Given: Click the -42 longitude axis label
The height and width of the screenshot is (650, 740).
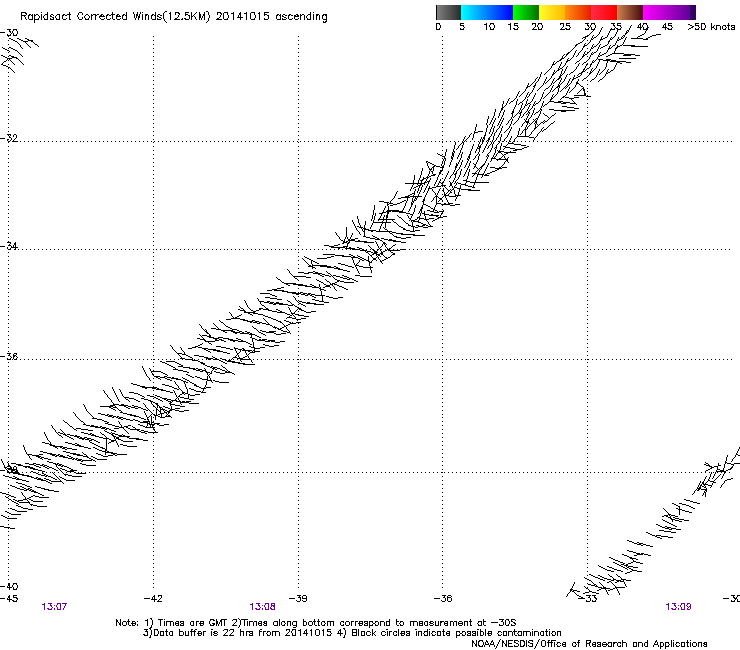Looking at the screenshot, I should 153,599.
